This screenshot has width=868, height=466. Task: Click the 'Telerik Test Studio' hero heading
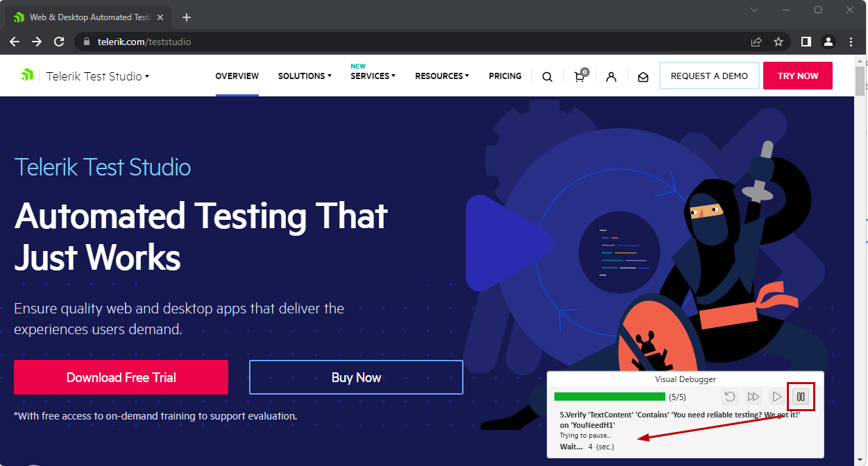coord(103,167)
